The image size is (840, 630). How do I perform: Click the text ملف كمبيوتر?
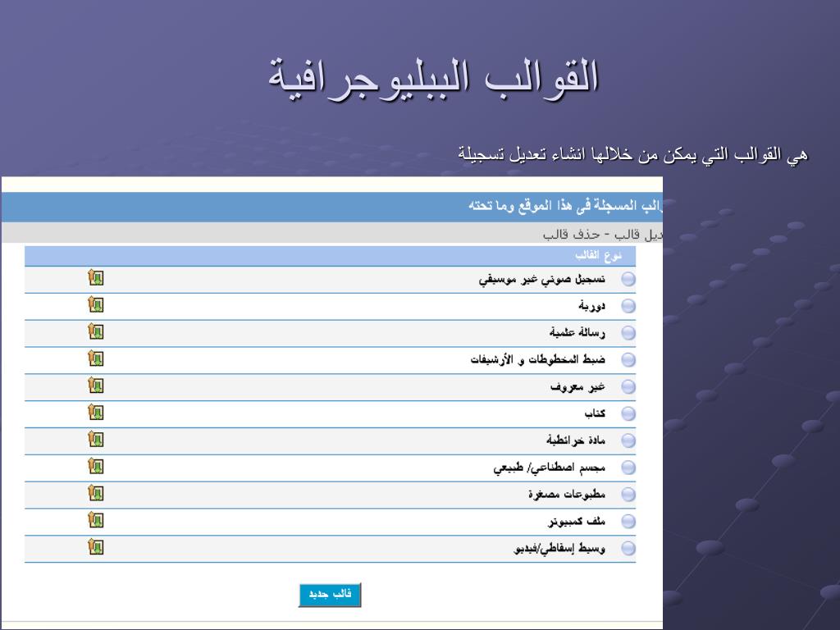(x=577, y=521)
